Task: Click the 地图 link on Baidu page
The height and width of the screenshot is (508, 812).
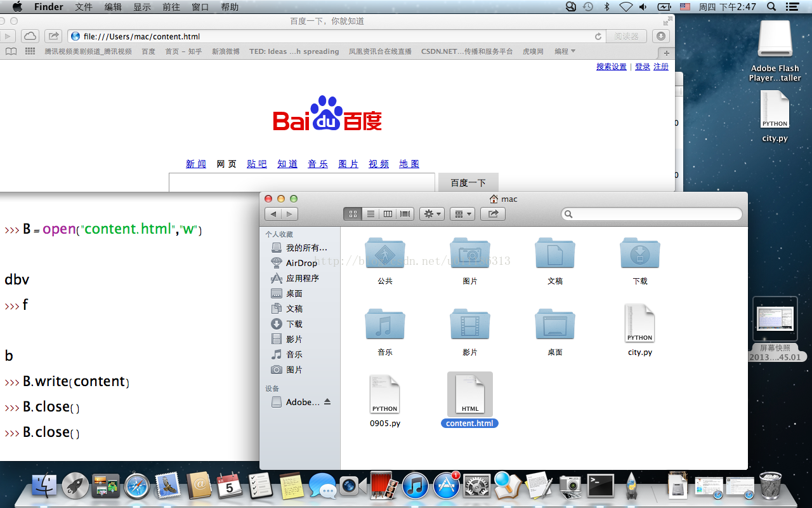Action: point(409,164)
